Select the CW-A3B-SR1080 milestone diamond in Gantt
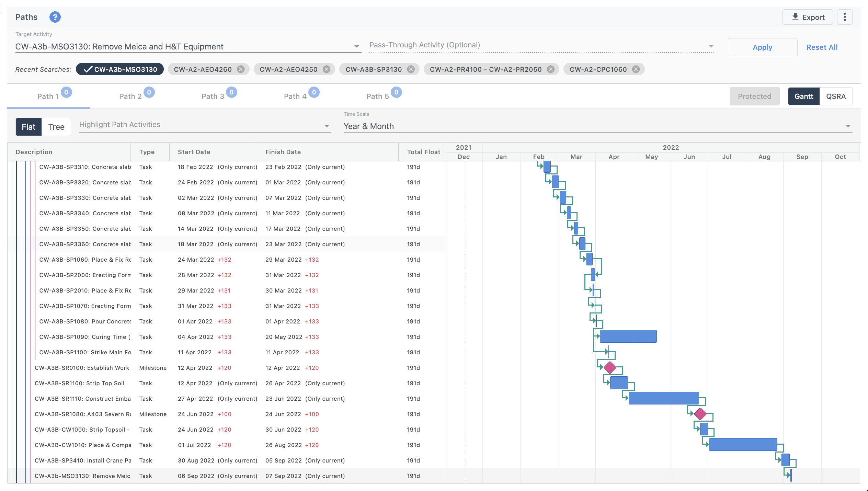This screenshot has width=868, height=491. (x=700, y=414)
